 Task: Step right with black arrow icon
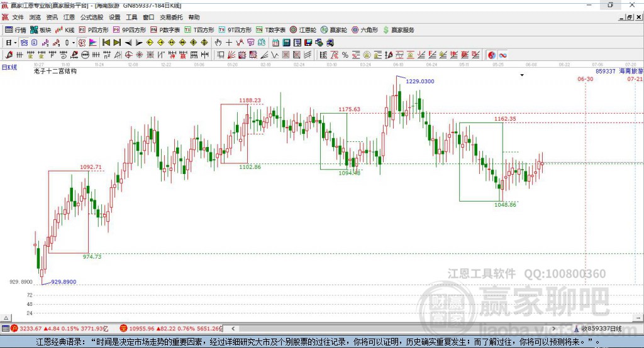tap(139, 43)
